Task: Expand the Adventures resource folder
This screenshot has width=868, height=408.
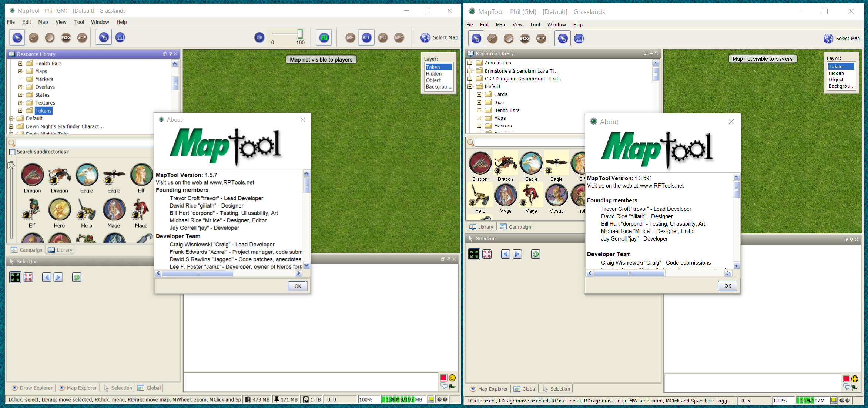Action: tap(470, 63)
